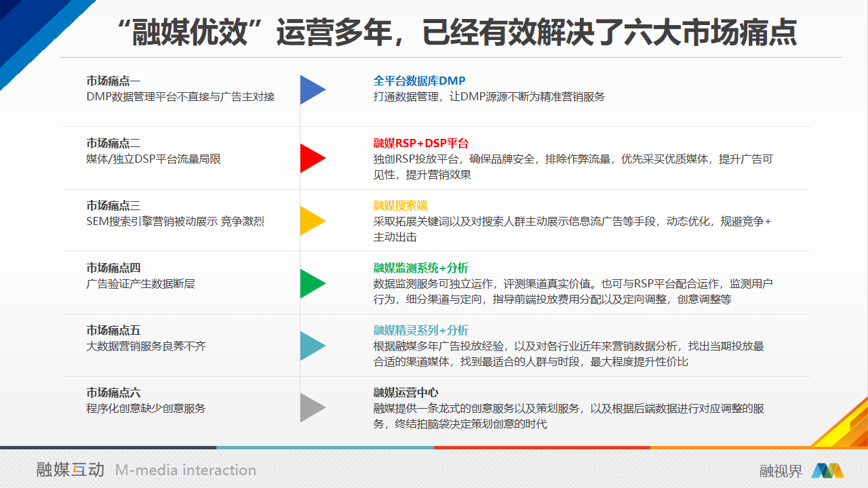
Task: Select the 融媒精灵系列+分析 heading
Action: coord(420,330)
